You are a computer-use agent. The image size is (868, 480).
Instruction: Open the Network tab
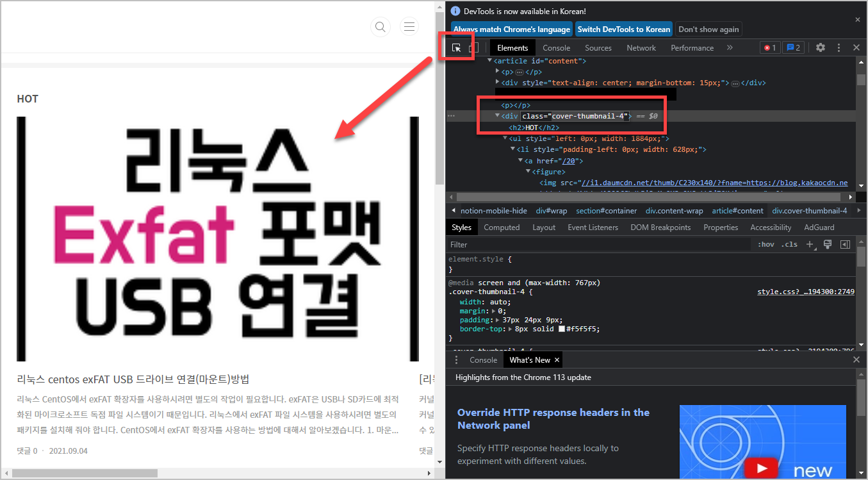641,47
